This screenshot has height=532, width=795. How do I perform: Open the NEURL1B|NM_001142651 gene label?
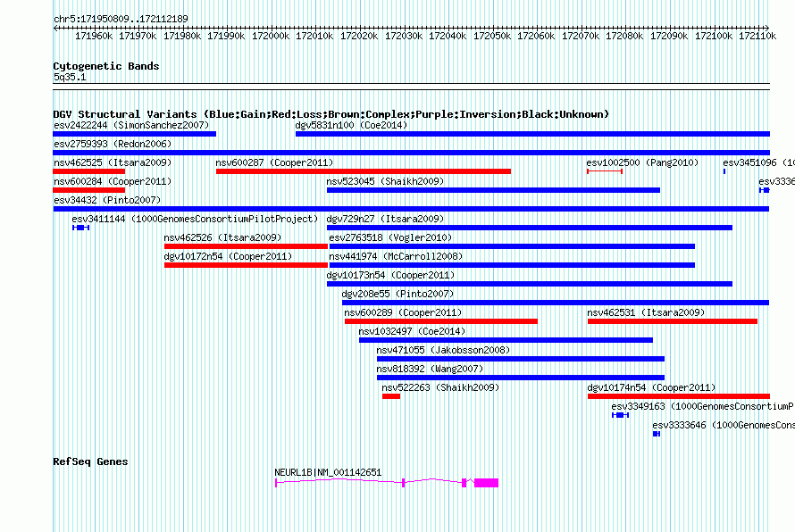328,472
